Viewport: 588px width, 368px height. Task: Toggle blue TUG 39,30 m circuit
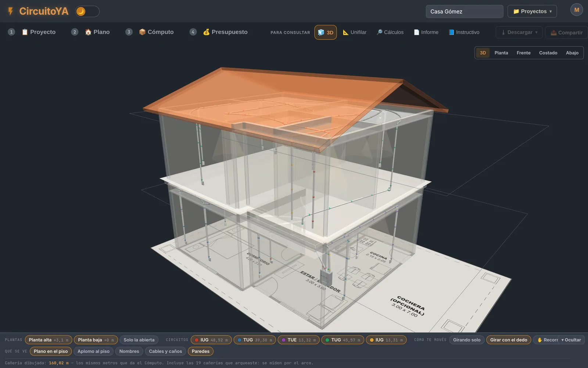click(x=255, y=340)
